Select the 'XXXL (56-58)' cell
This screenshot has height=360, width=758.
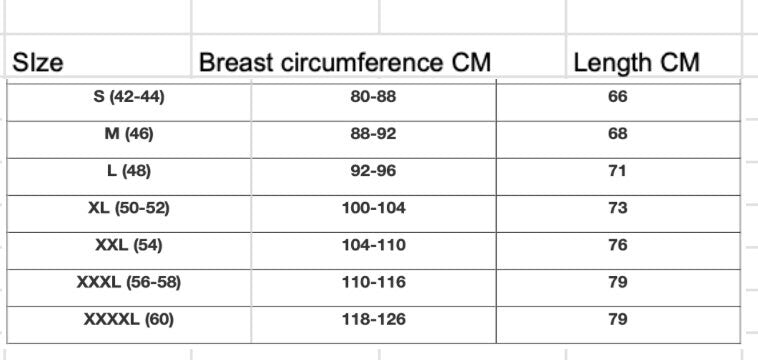[x=129, y=288]
